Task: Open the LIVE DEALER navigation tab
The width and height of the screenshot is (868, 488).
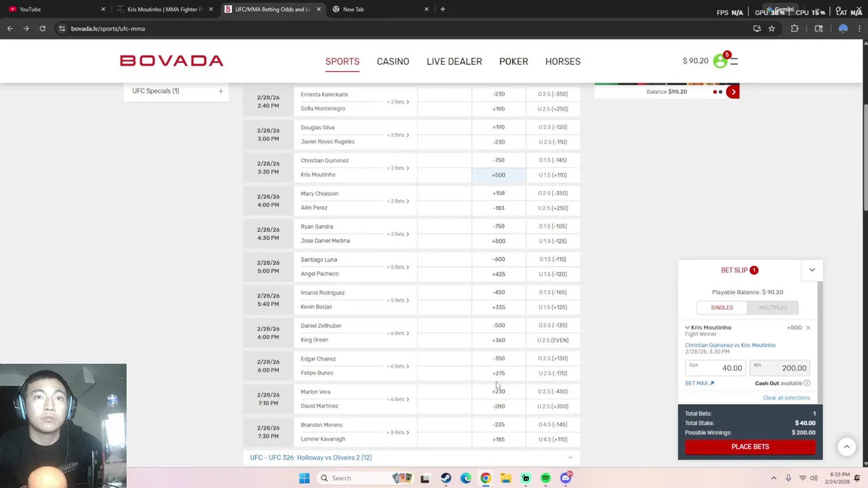Action: point(454,62)
